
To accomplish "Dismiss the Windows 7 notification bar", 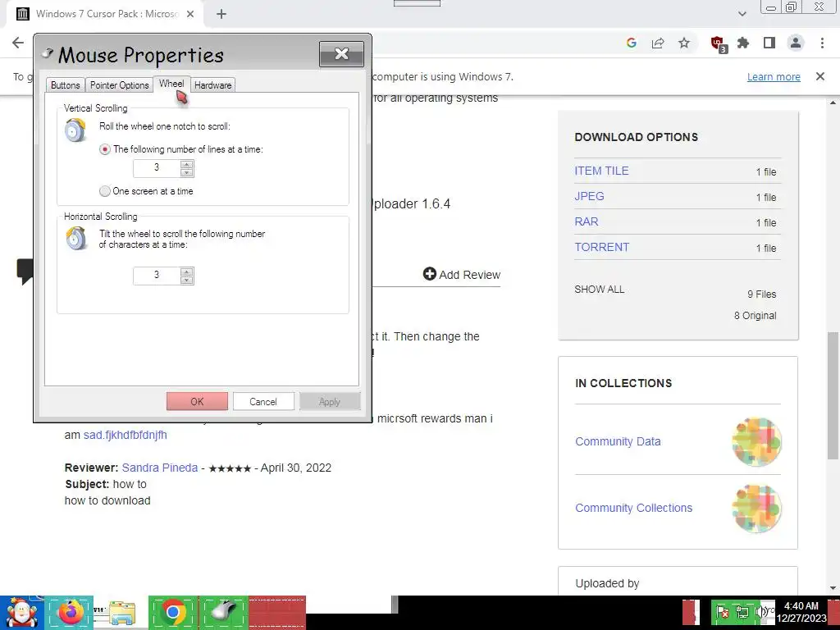I will 819,76.
